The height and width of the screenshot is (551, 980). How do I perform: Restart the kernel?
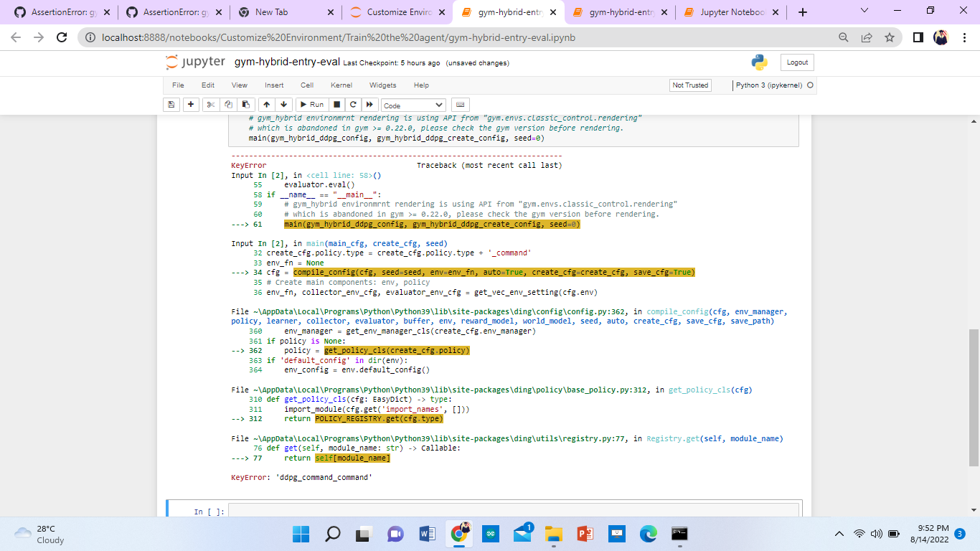coord(352,104)
